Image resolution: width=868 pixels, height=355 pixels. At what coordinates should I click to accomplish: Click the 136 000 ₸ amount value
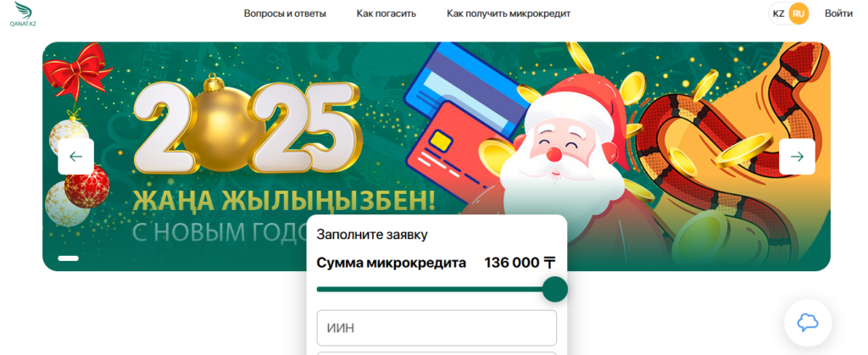tap(520, 263)
